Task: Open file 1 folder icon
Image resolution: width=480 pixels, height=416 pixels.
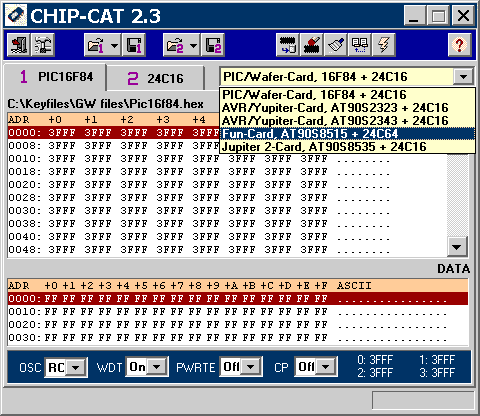Action: click(x=96, y=45)
